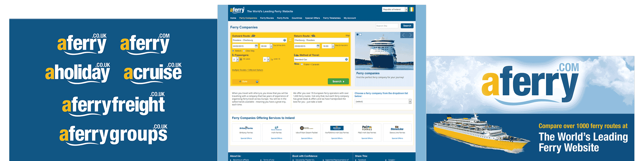The image size is (644, 161).
Task: Show next slide in ferry image carousel
Action: [x=410, y=35]
